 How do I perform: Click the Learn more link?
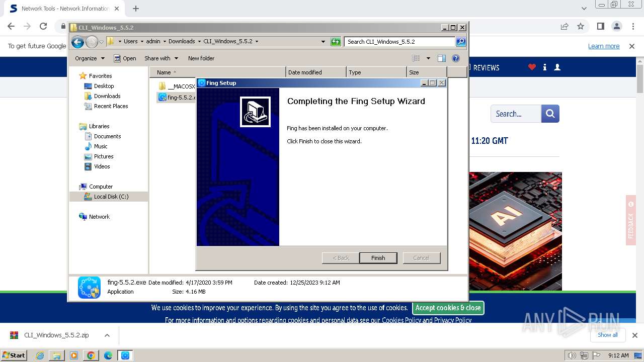pyautogui.click(x=604, y=46)
